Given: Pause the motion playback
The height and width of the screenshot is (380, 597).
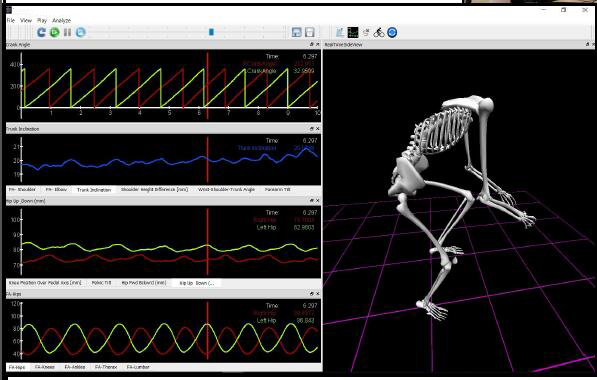Looking at the screenshot, I should [67, 33].
